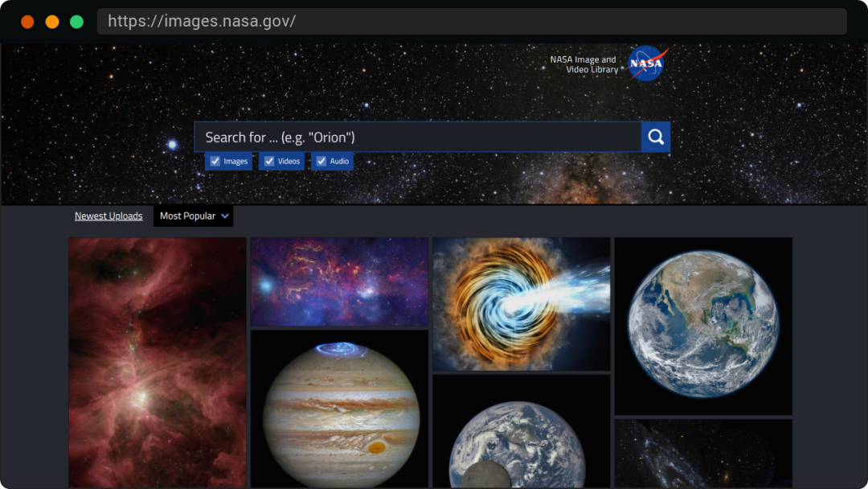This screenshot has height=489, width=868.
Task: Uncheck the Videos filter checkbox
Action: [269, 161]
